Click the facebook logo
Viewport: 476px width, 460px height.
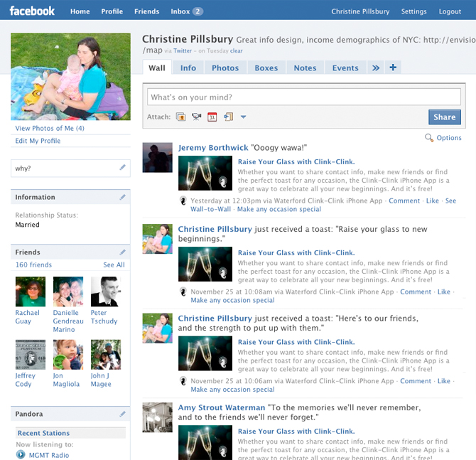pos(32,11)
